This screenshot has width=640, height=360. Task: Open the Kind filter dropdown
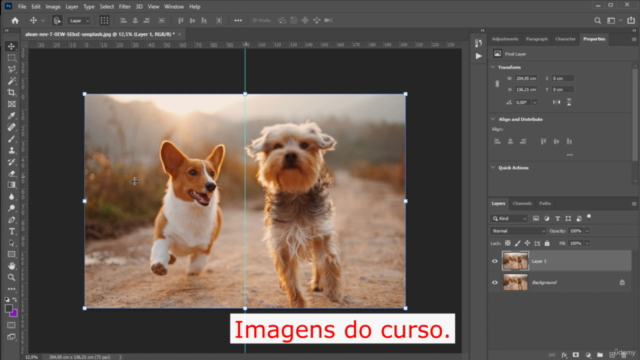click(509, 218)
